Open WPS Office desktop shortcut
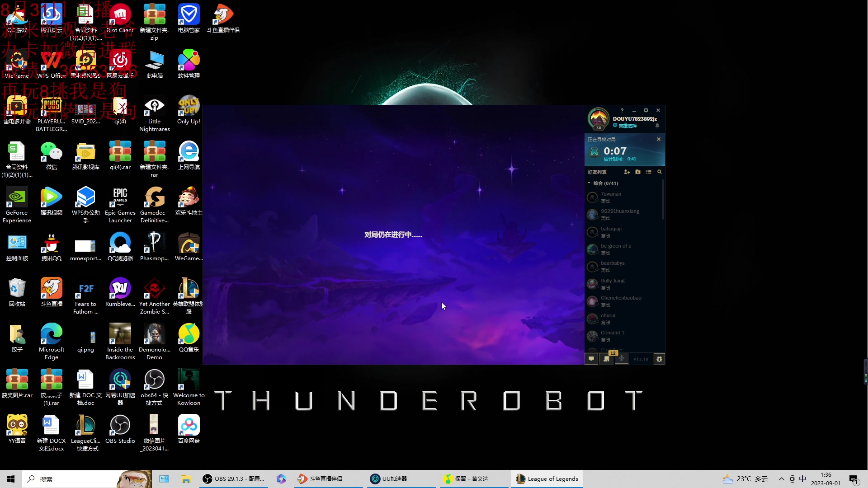 coord(51,64)
